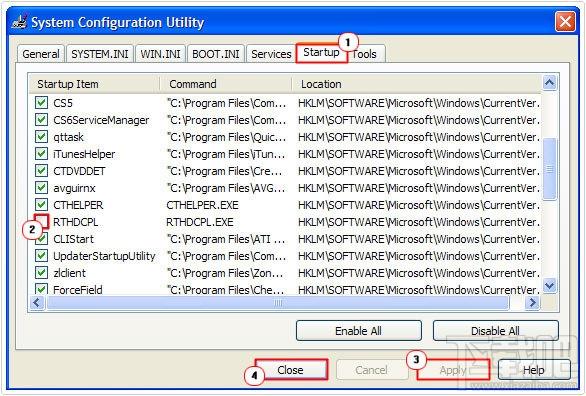Image resolution: width=586 pixels, height=396 pixels.
Task: Click the command text in the qttask row
Action: [x=226, y=137]
